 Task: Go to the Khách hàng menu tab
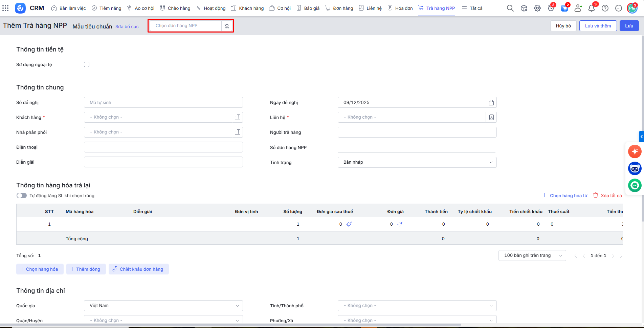pos(247,8)
